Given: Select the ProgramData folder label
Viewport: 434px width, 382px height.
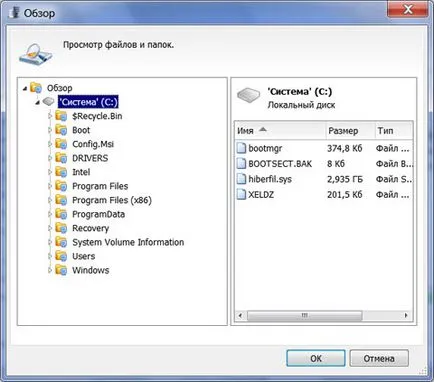Looking at the screenshot, I should [99, 214].
